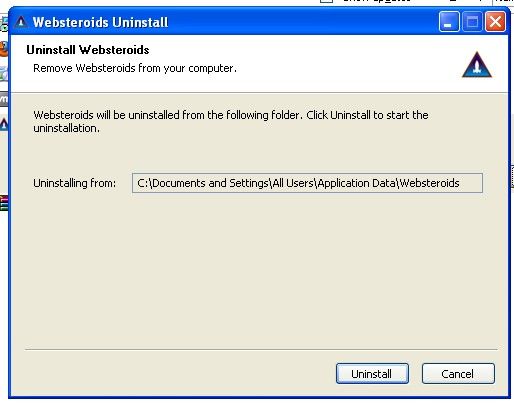
Task: Select the Uninstalling from path field
Action: 307,183
